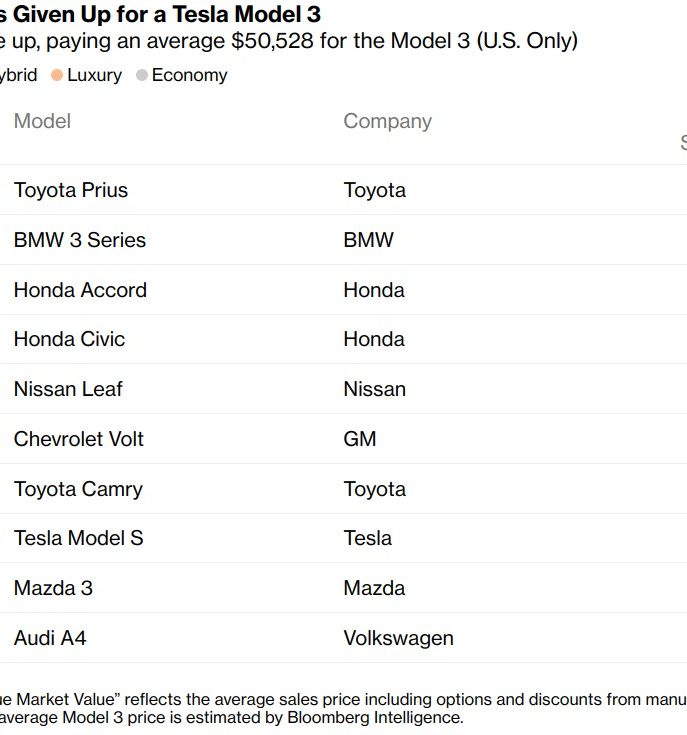The height and width of the screenshot is (735, 687).
Task: Click the Honda Civic model name
Action: [x=69, y=339]
